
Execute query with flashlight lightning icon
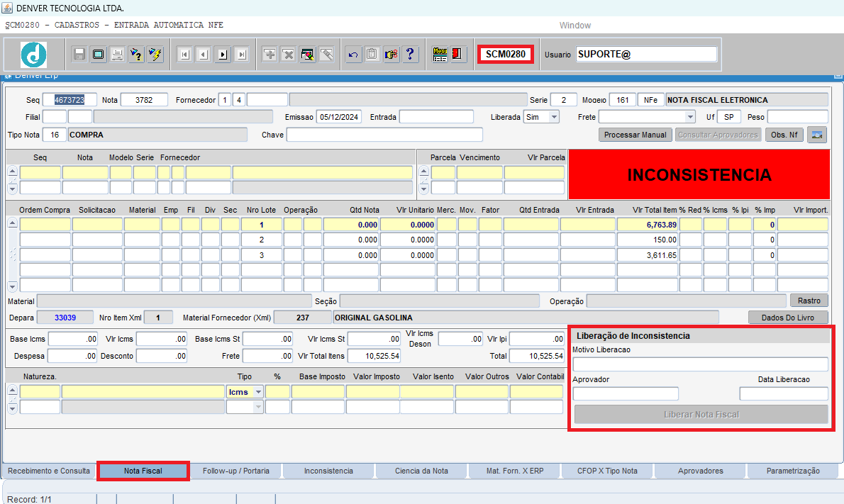click(x=155, y=55)
